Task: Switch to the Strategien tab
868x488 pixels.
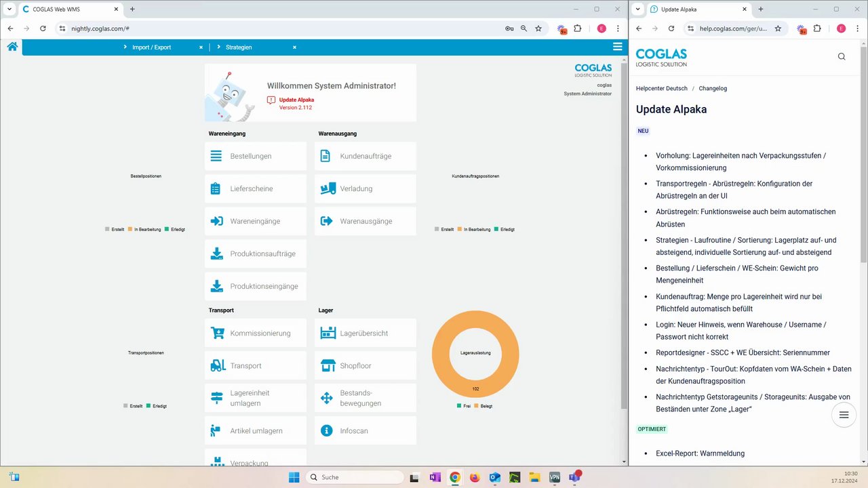Action: click(239, 47)
